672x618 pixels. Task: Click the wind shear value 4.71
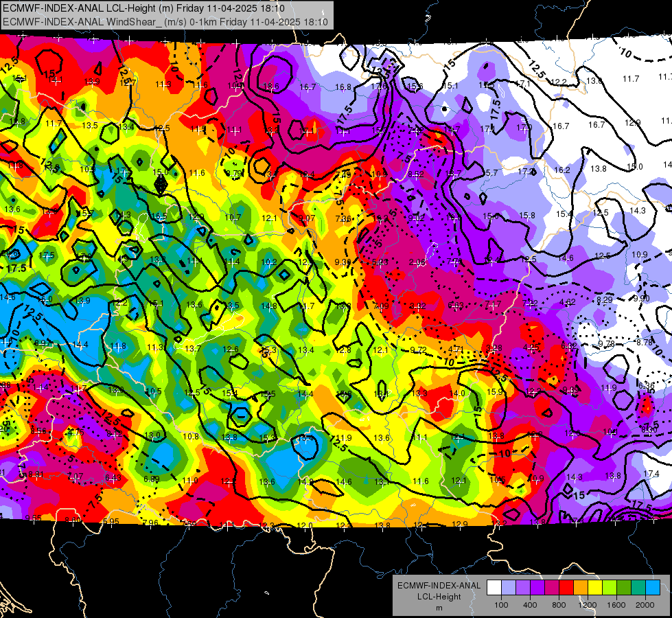coord(456,349)
